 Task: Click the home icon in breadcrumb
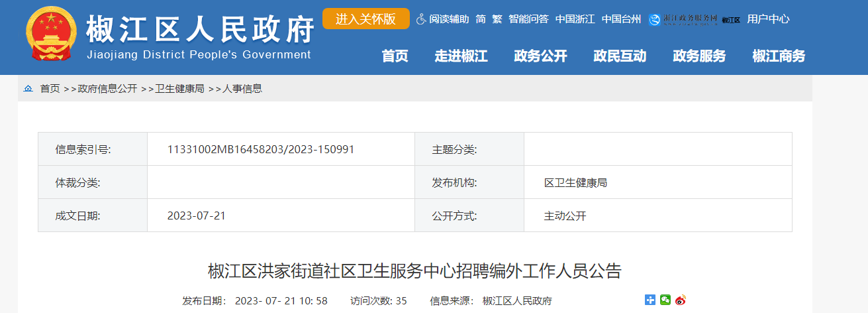pyautogui.click(x=28, y=88)
